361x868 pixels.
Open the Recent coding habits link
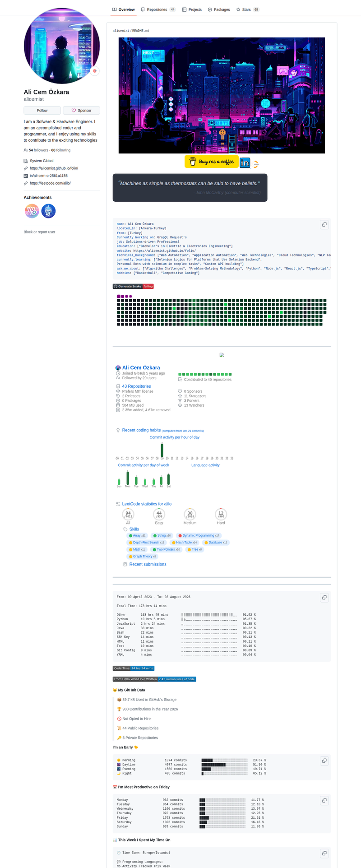pyautogui.click(x=141, y=430)
